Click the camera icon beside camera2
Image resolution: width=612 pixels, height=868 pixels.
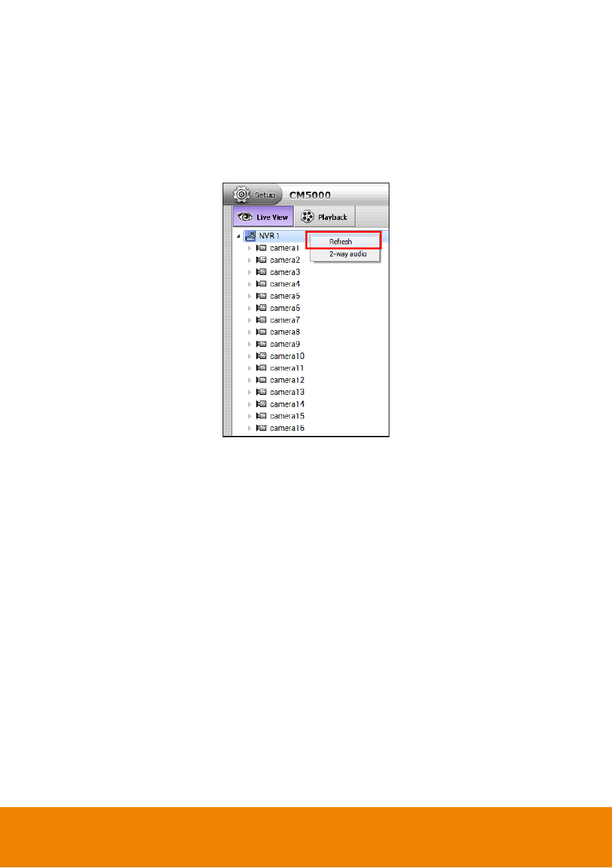(x=261, y=260)
